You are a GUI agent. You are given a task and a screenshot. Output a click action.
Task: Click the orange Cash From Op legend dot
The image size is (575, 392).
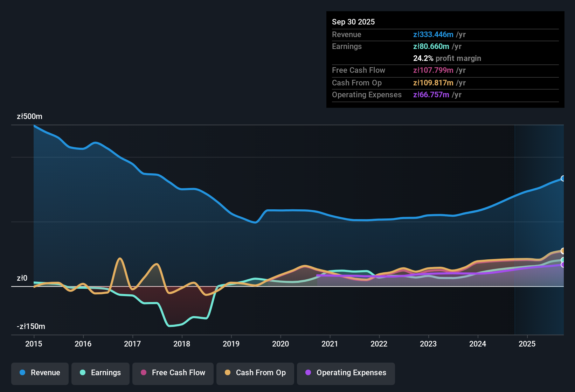click(228, 373)
